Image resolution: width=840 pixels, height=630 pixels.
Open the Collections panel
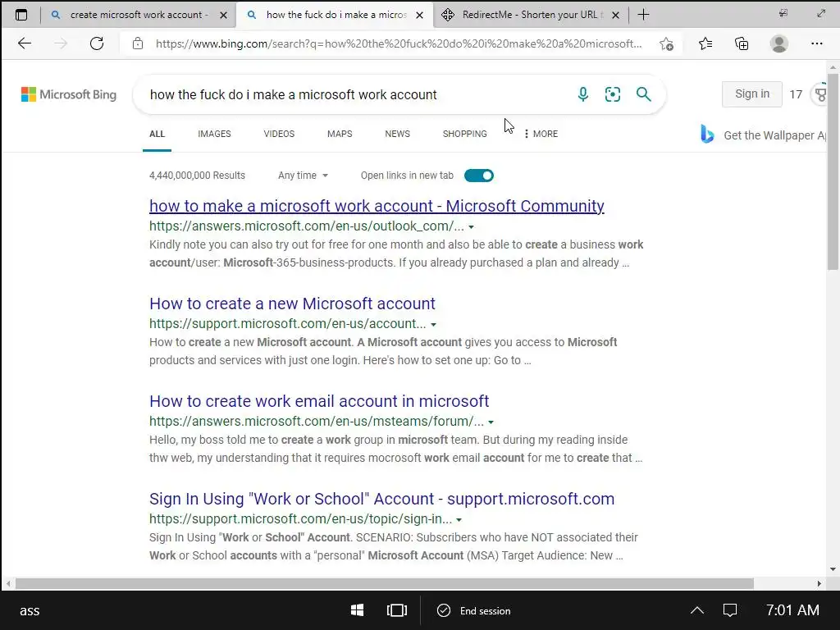point(742,43)
